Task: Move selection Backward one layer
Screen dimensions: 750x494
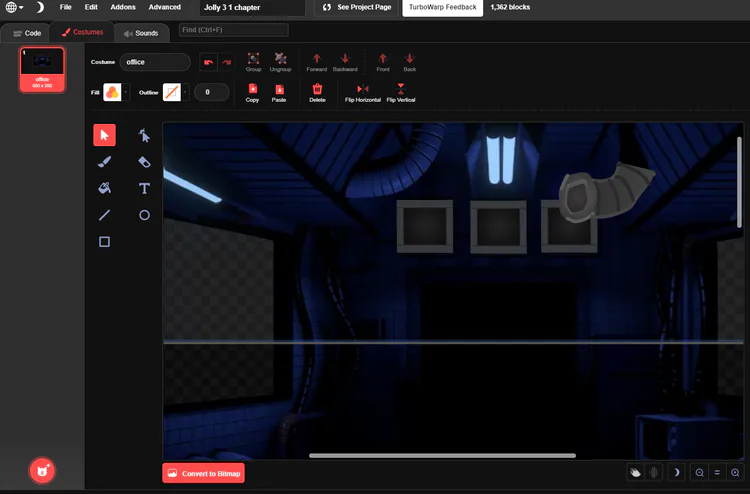Action: coord(345,62)
